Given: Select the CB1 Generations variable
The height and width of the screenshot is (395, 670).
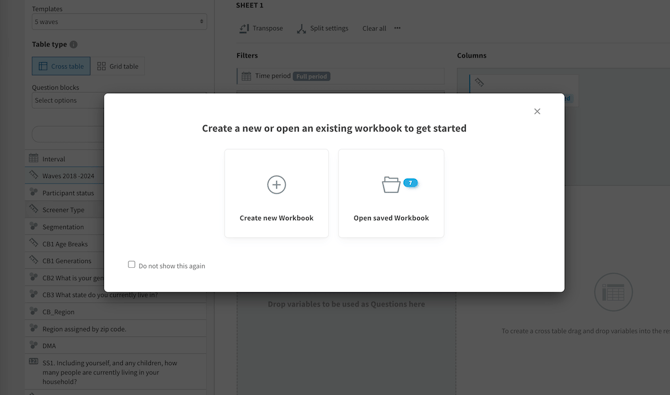Looking at the screenshot, I should tap(66, 261).
